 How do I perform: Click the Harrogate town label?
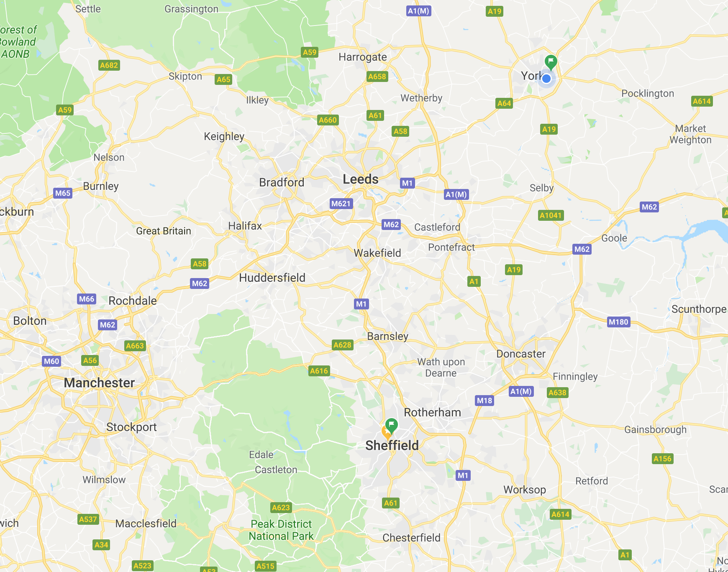point(363,57)
